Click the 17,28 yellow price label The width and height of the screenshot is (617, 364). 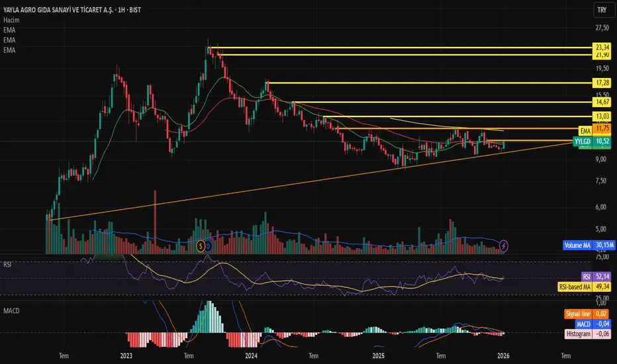602,83
